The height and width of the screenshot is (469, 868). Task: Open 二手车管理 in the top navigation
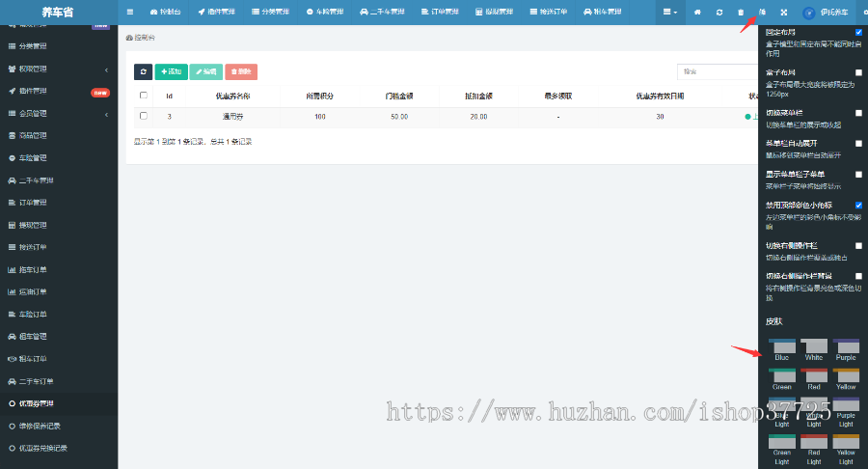pos(382,12)
